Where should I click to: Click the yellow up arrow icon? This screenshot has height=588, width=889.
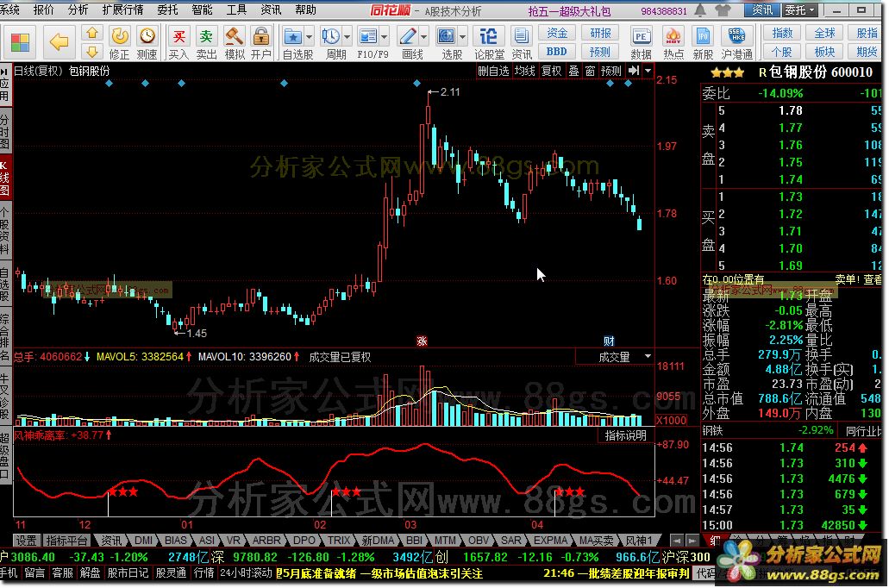(x=92, y=34)
